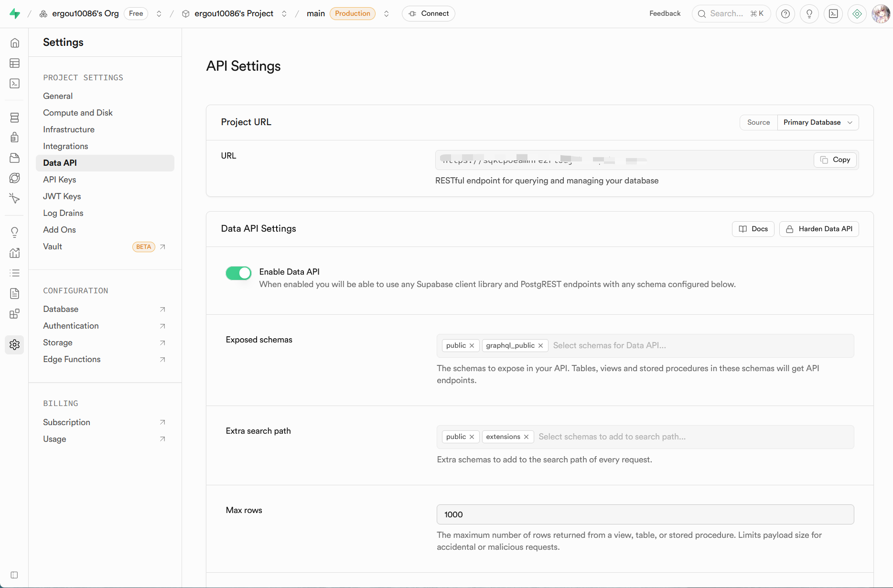Open Authentication lock icon in sidebar

pos(15,138)
